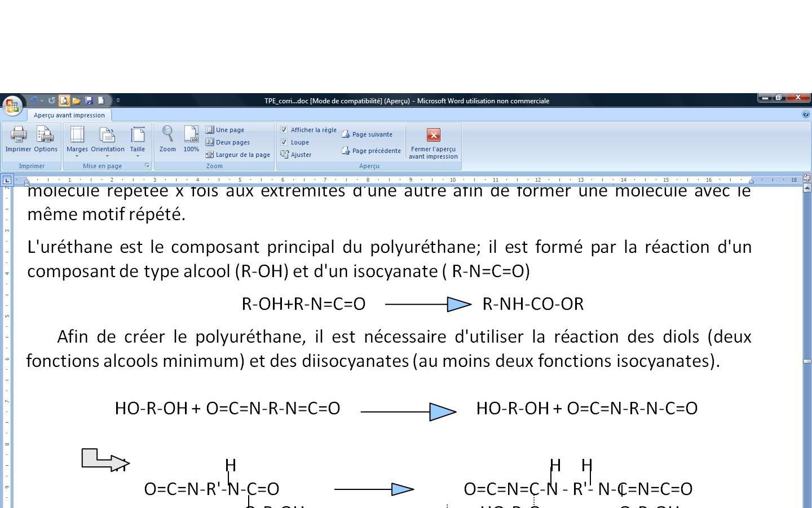Expand the Marges dropdown
The height and width of the screenshot is (508, 812).
[x=77, y=141]
